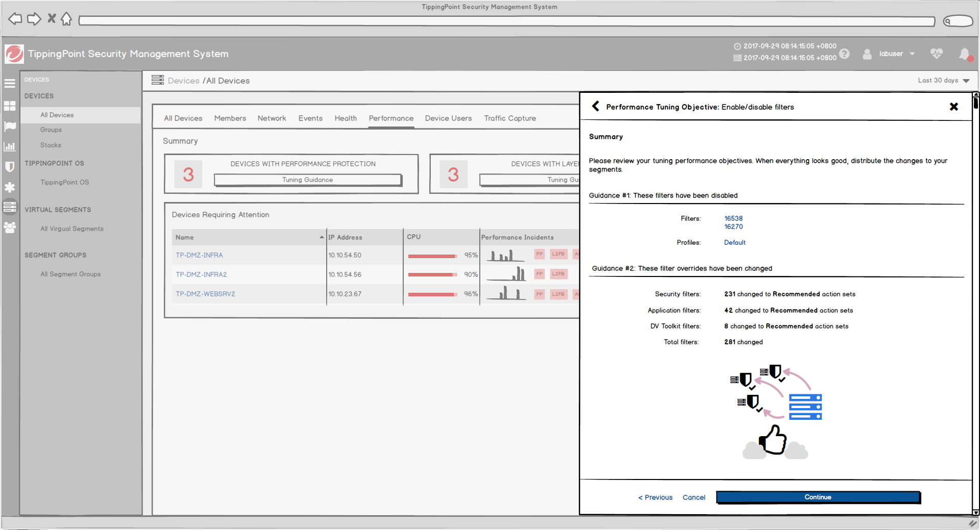
Task: Open the TP-DMZ-WEBSRV2 device link
Action: (205, 294)
